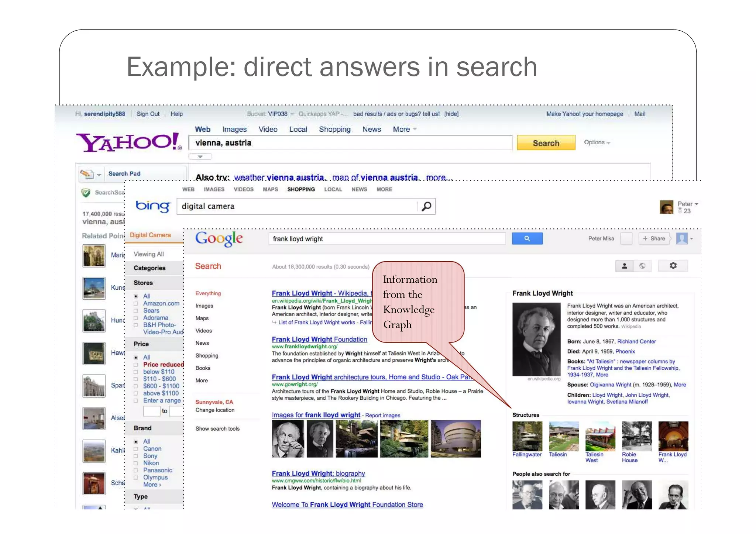Check Canon brand filter

[x=136, y=449]
